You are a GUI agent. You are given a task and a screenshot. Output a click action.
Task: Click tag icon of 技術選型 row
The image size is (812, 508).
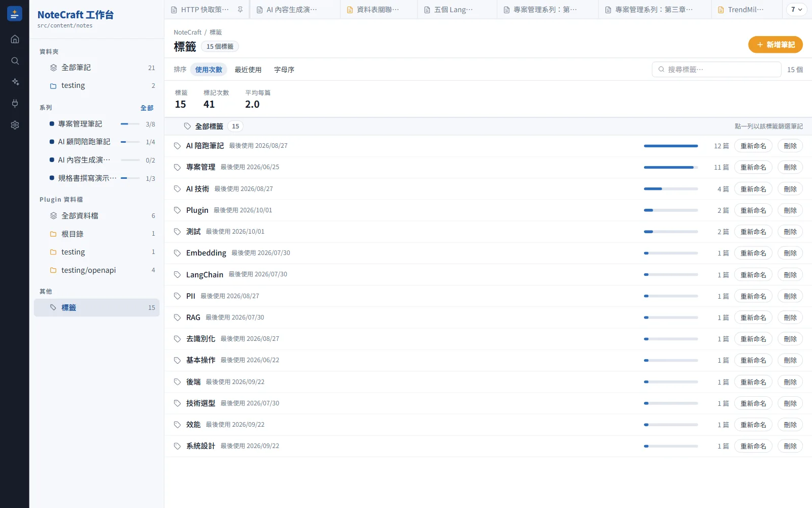(x=177, y=403)
